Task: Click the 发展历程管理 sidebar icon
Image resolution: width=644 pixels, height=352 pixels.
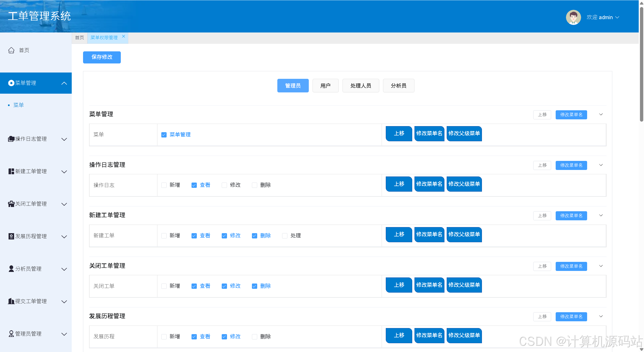Action: pos(11,236)
